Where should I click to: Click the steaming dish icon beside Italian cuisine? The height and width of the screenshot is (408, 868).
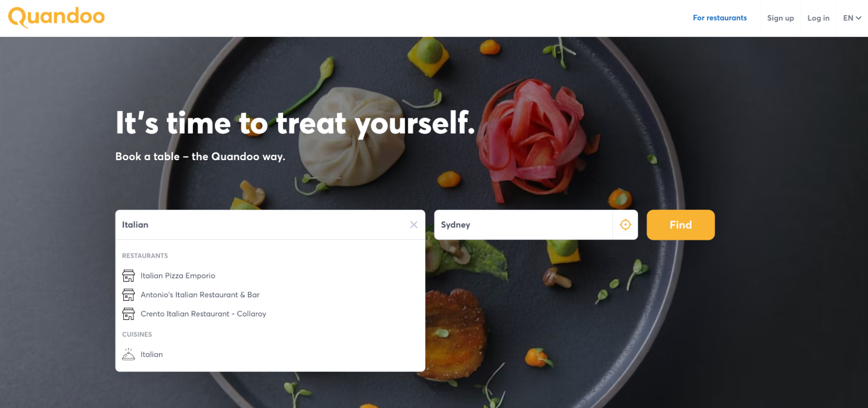[x=129, y=354]
